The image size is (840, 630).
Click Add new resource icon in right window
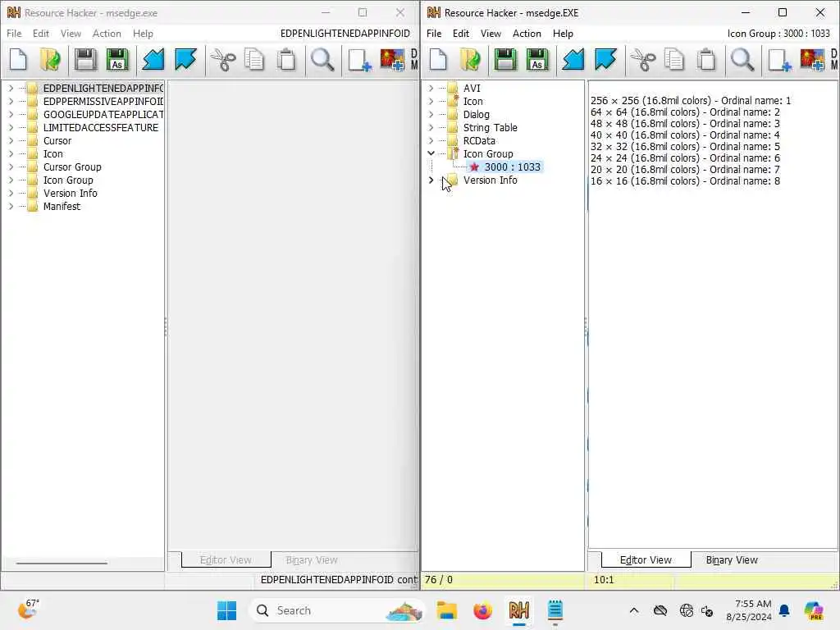tap(779, 59)
